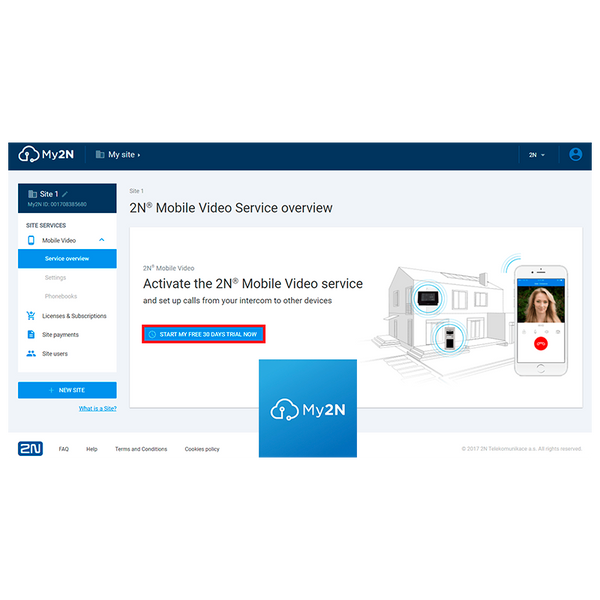
Task: Open Terms and Conditions footer link
Action: coord(141,449)
